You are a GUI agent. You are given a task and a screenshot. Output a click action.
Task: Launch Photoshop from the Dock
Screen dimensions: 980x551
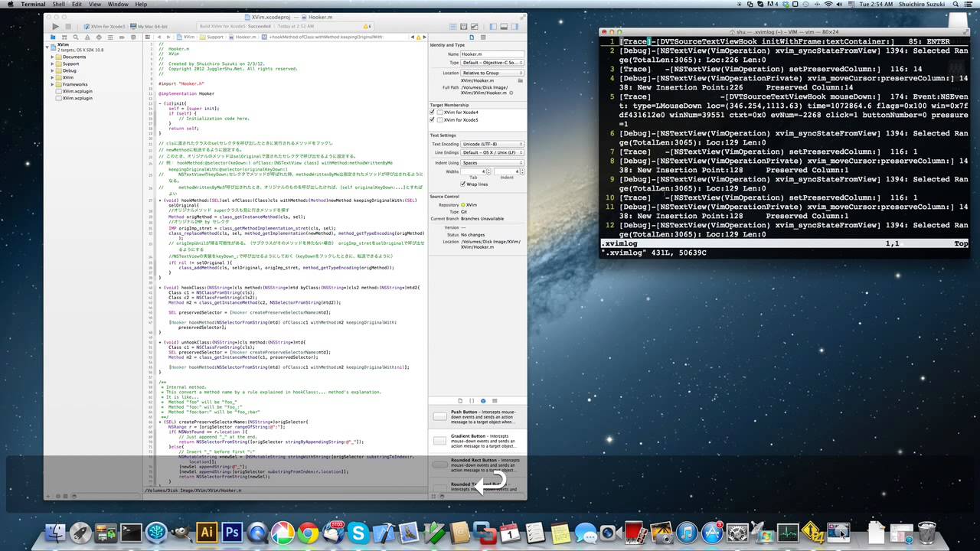pos(232,533)
